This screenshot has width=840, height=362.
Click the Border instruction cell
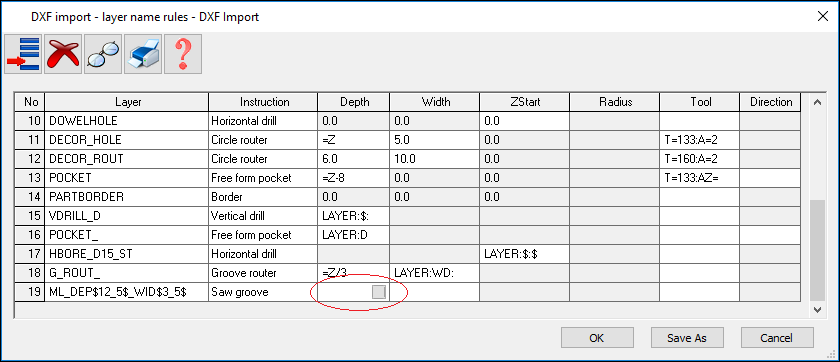pos(264,197)
